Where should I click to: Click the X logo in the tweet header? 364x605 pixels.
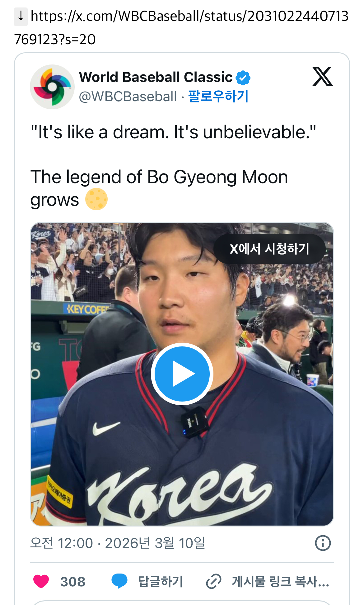[x=322, y=76]
